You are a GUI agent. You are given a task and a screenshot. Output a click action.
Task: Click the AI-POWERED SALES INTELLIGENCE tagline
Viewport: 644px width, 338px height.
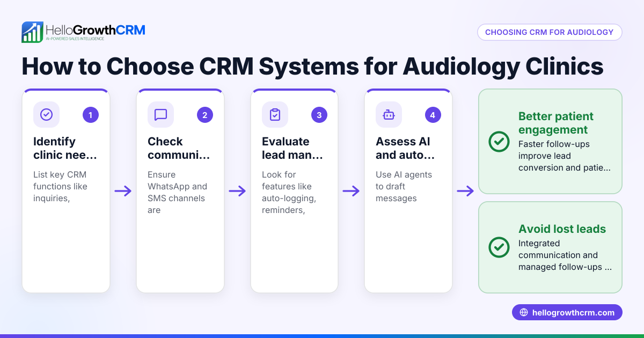pyautogui.click(x=75, y=39)
